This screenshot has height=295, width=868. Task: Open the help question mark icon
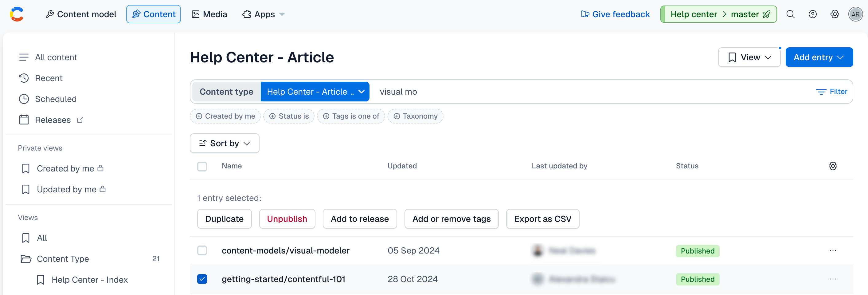813,14
